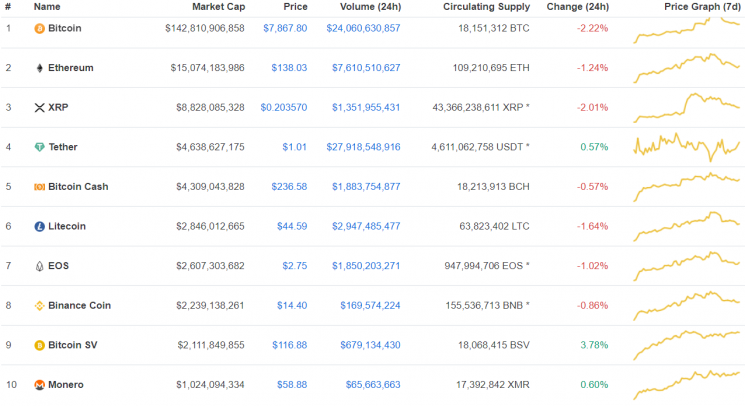This screenshot has width=745, height=406.
Task: Click the XRP logo icon
Action: (39, 108)
